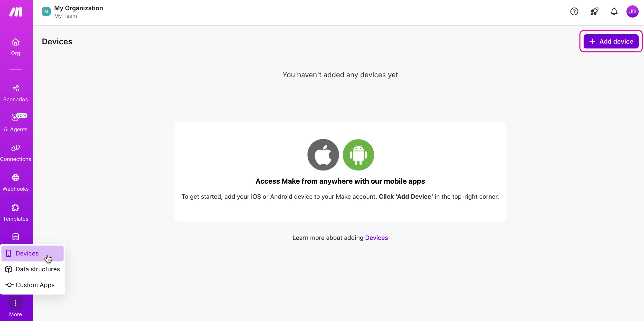Open the Templates section

click(x=16, y=213)
